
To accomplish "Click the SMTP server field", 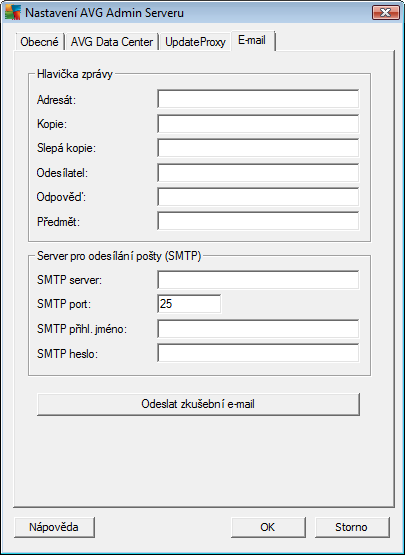I will point(258,280).
